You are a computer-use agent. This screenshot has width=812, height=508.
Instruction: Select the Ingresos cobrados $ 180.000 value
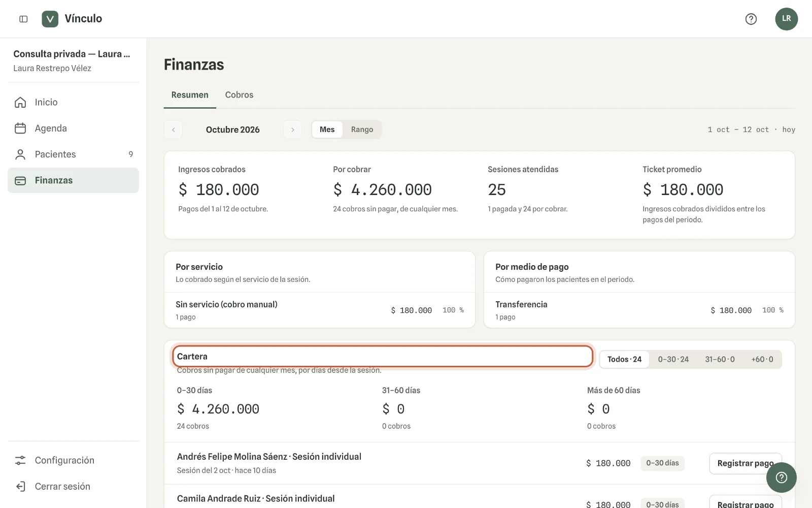click(x=219, y=189)
